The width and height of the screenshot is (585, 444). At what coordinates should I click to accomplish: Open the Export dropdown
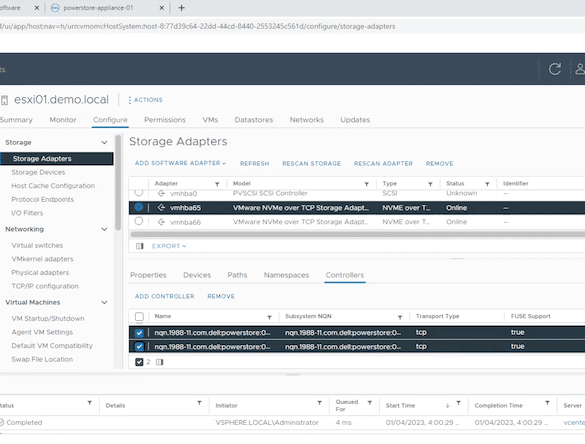(169, 246)
